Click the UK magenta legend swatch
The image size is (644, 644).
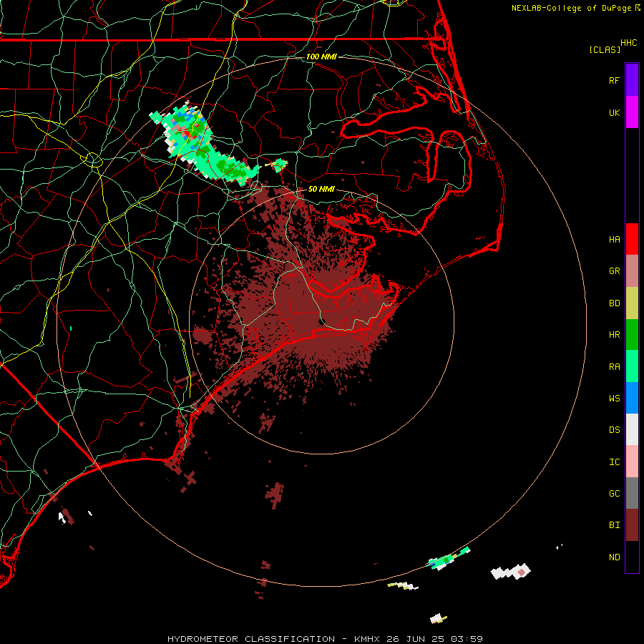click(x=632, y=112)
